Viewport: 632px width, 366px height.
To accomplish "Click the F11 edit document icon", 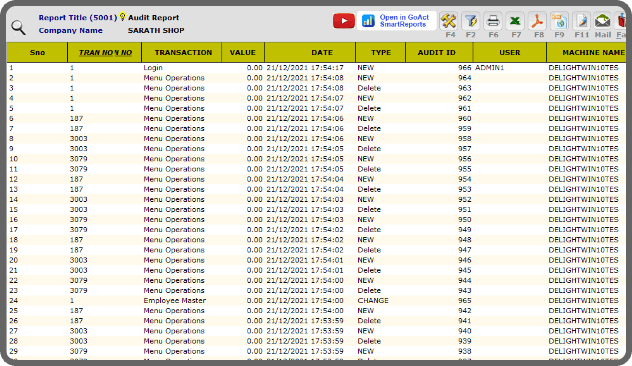I will 582,21.
